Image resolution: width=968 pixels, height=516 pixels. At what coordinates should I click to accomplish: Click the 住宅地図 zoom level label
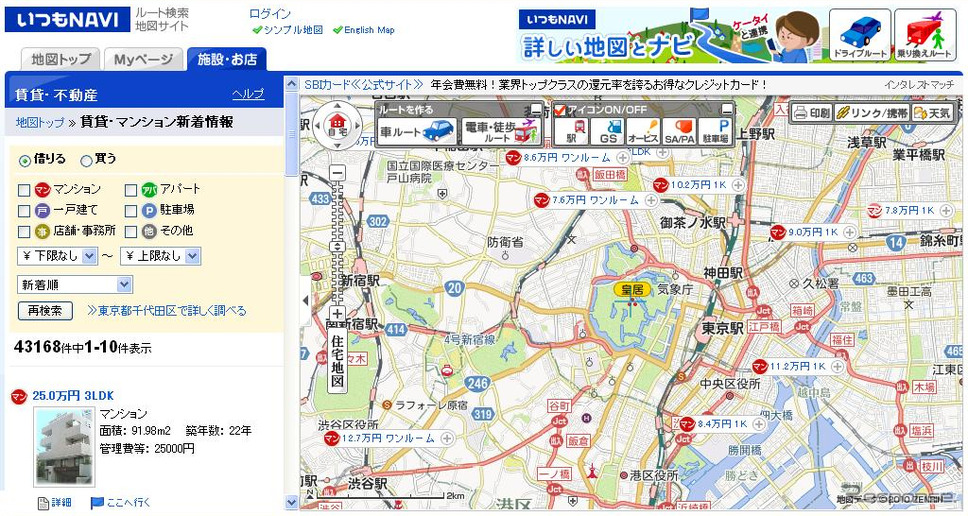point(337,361)
